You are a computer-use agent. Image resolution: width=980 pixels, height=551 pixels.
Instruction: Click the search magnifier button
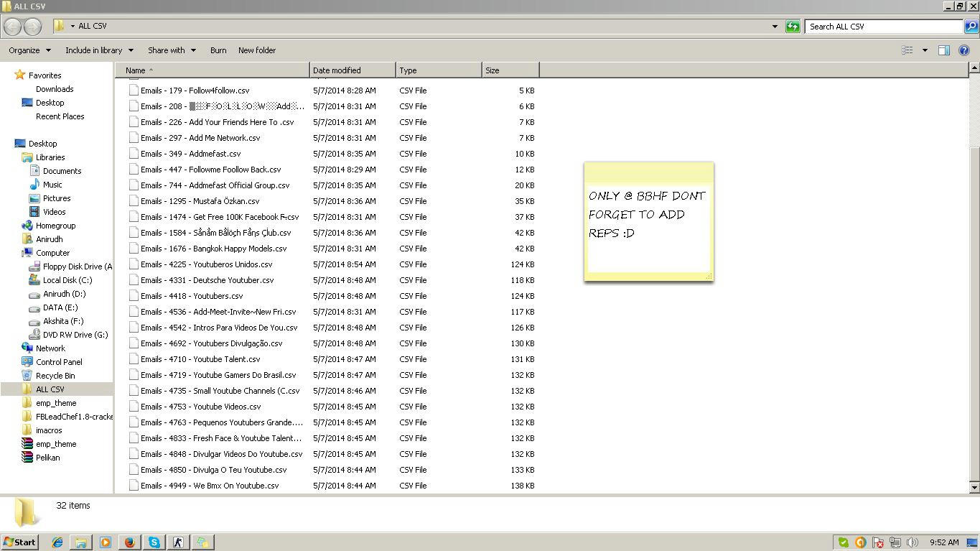[x=971, y=27]
